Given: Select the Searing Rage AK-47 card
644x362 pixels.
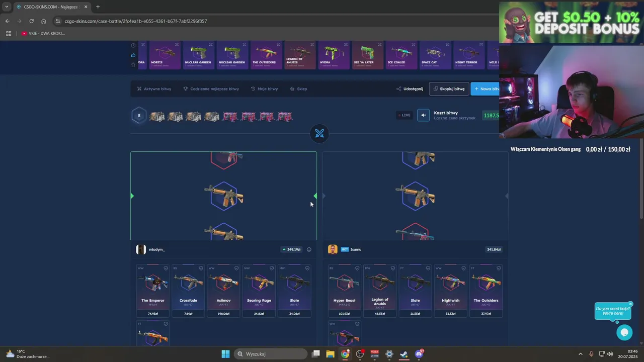Looking at the screenshot, I should pyautogui.click(x=259, y=291).
